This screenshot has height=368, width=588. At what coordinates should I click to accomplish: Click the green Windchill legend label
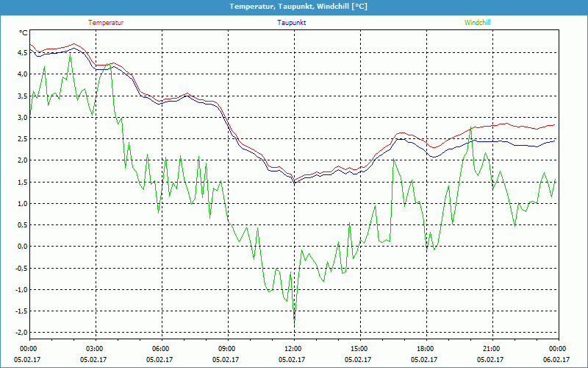coord(477,23)
